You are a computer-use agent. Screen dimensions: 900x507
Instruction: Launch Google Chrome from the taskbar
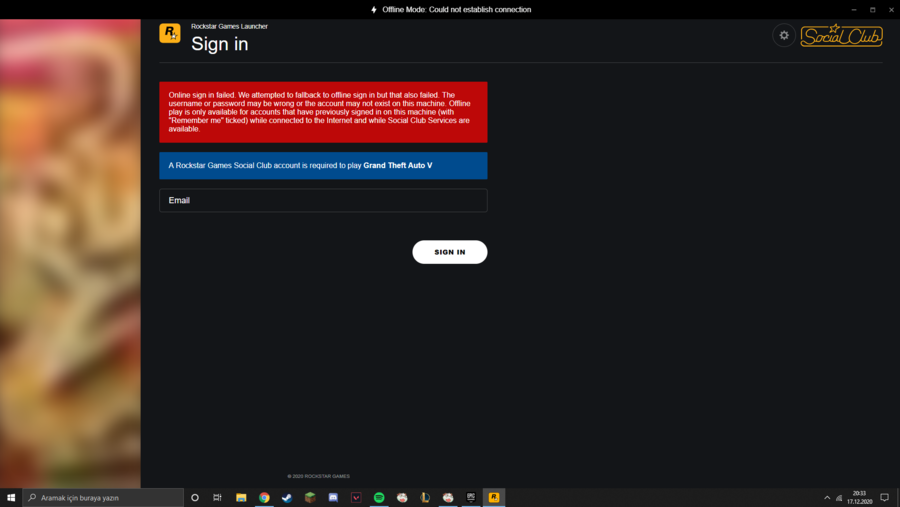(x=264, y=497)
